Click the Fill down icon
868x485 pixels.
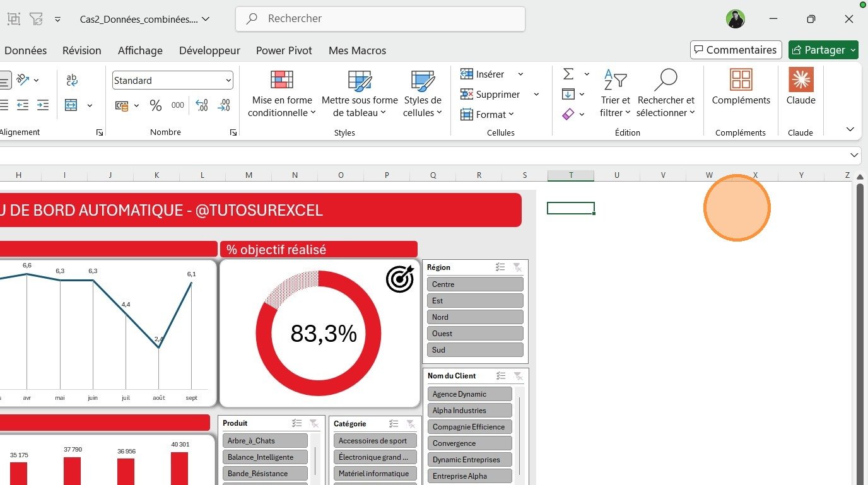tap(568, 95)
